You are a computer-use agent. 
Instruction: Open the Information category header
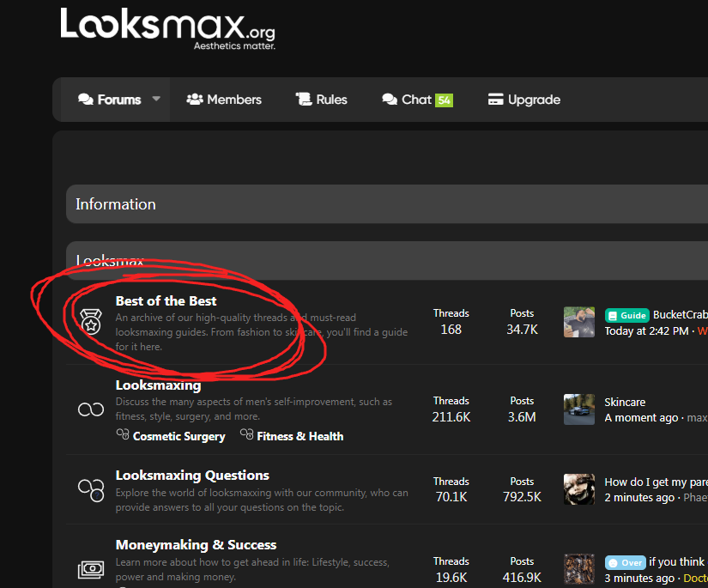(x=116, y=204)
